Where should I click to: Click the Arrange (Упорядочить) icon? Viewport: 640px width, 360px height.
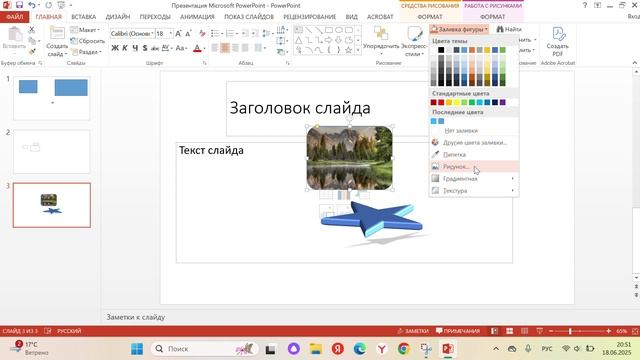click(381, 41)
